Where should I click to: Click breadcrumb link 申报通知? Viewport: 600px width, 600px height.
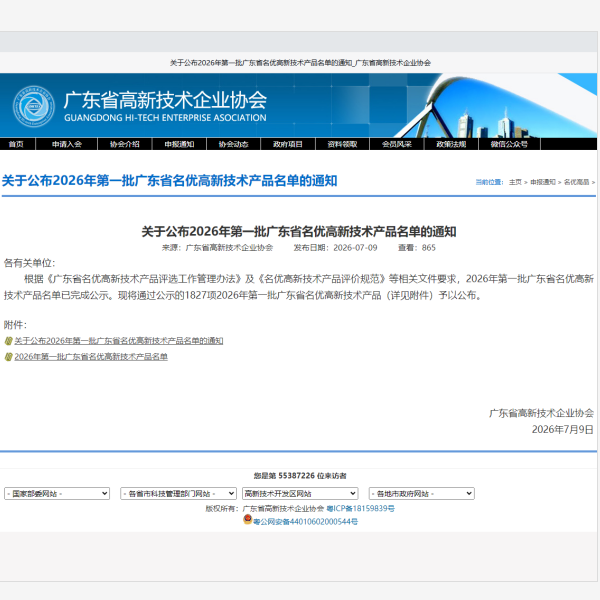point(543,182)
